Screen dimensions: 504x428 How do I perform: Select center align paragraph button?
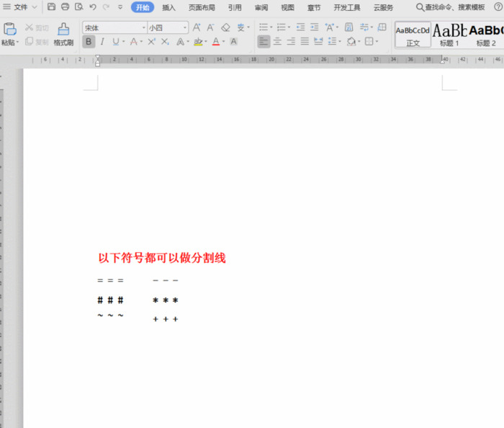[277, 42]
